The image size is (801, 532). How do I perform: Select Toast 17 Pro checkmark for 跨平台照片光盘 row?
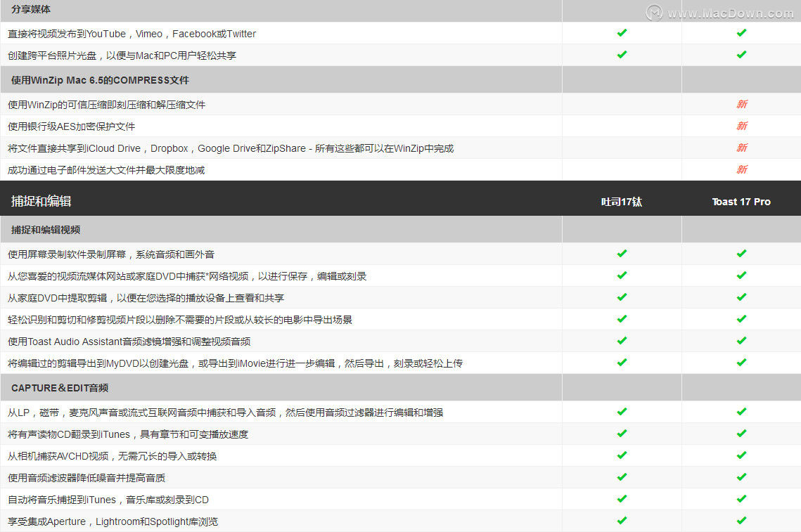(x=742, y=55)
